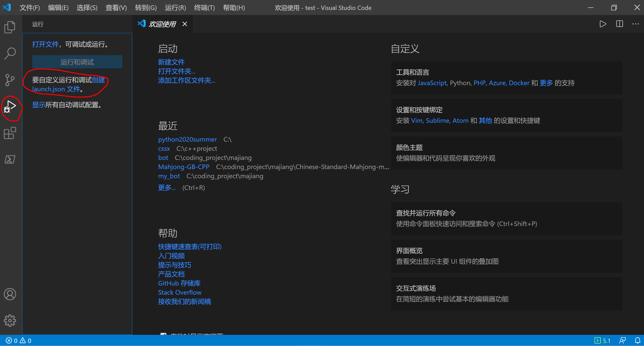
Task: Open the Manage gear icon
Action: 10,320
